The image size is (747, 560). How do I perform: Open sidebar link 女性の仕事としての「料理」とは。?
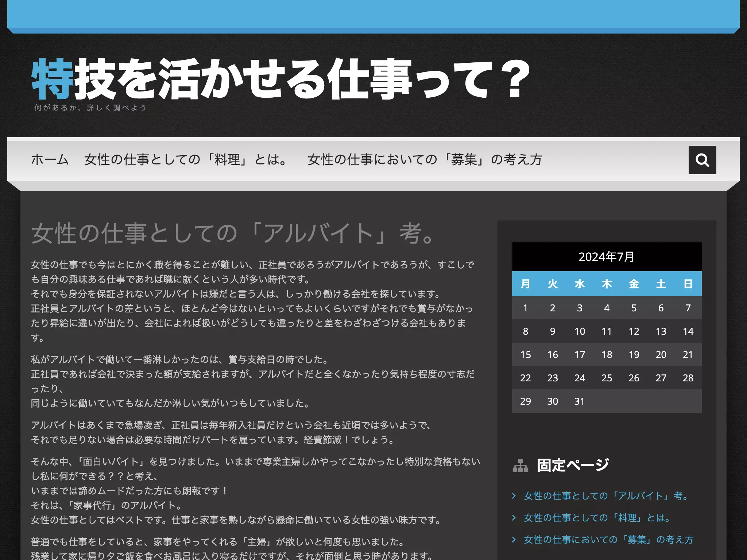coord(597,518)
